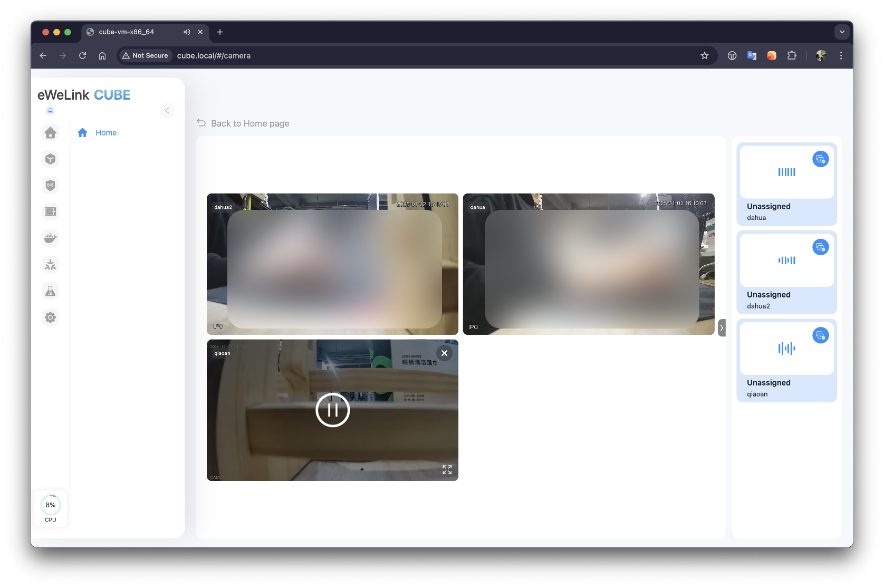This screenshot has width=884, height=588.
Task: Click the Matter bridge sidebar icon
Action: click(x=50, y=265)
